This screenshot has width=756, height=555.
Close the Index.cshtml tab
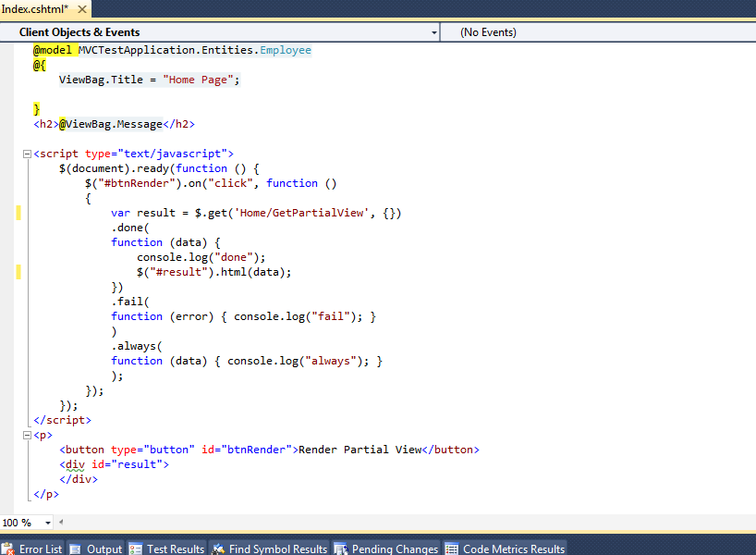82,9
